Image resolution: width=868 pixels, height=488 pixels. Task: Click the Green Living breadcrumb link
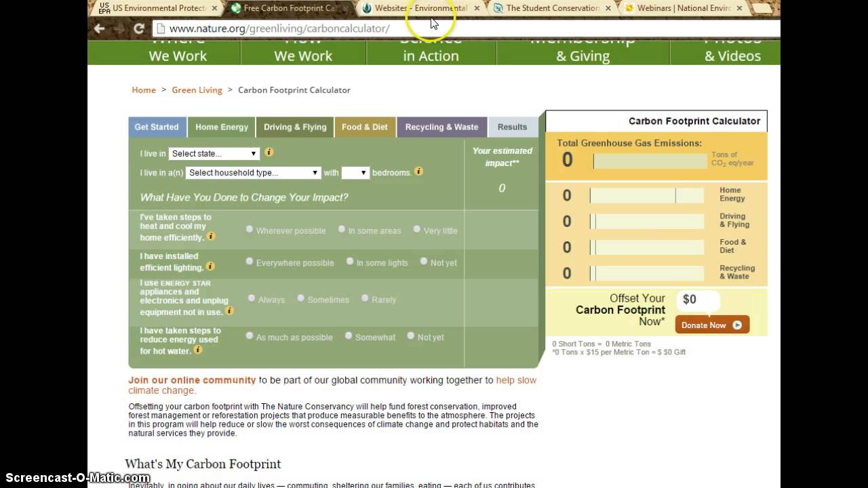click(x=197, y=90)
